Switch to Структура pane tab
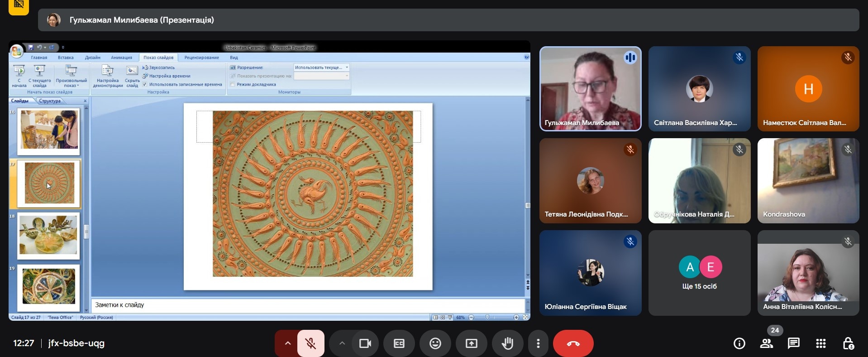Screen dimensions: 868x357 (50, 101)
